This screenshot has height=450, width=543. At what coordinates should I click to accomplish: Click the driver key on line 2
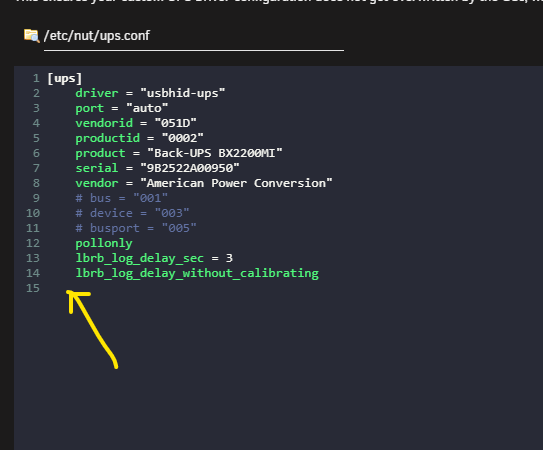tap(97, 93)
